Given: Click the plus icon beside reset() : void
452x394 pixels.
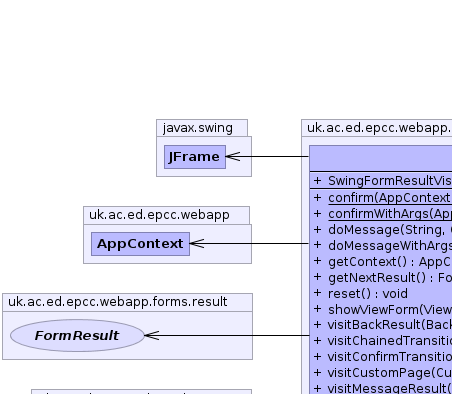Looking at the screenshot, I should coord(317,293).
